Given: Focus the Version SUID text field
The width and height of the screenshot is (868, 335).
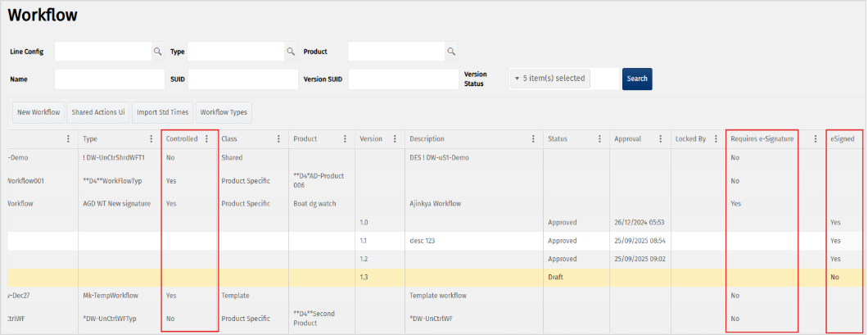Looking at the screenshot, I should [404, 79].
